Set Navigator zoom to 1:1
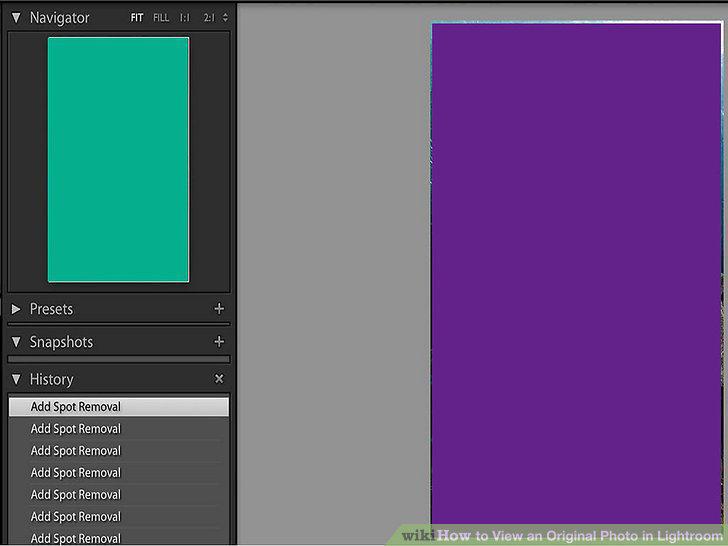 tap(185, 18)
